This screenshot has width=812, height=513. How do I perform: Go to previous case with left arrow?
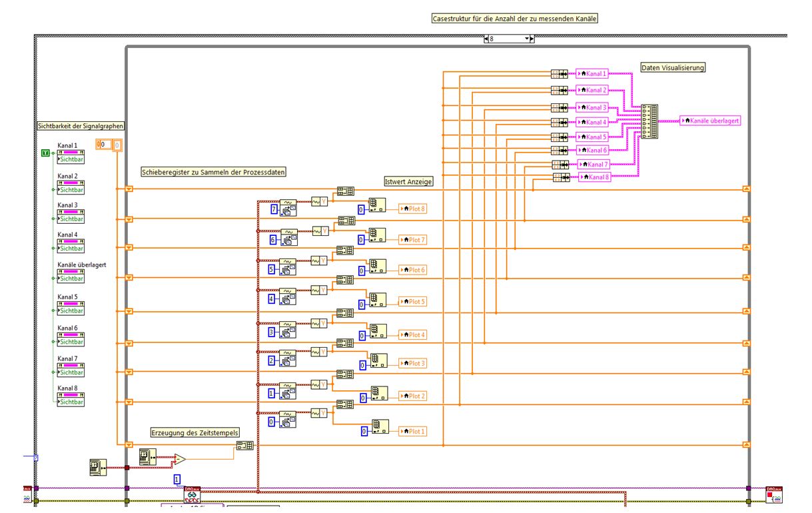tap(486, 39)
